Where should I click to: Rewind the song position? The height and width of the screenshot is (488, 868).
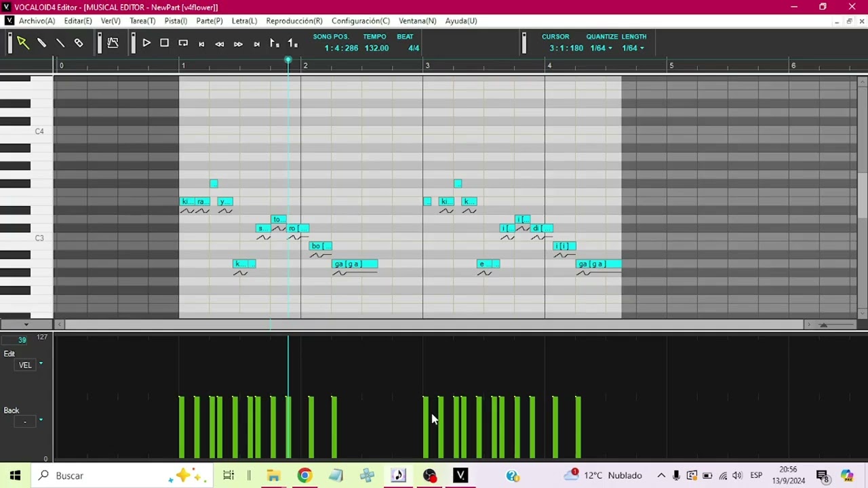[220, 44]
